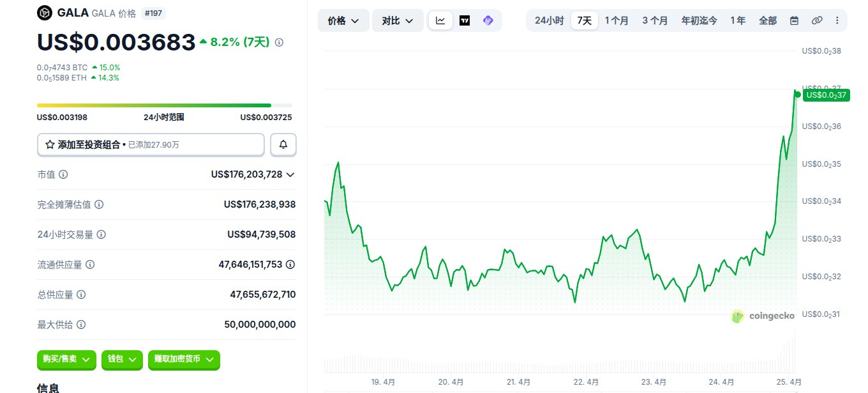Switch to TradingView chart icon
This screenshot has width=868, height=393.
coord(465,20)
